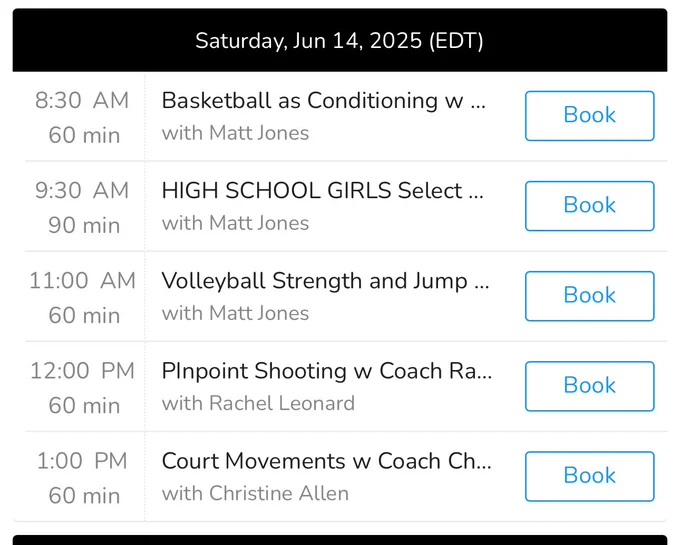The width and height of the screenshot is (680, 545).
Task: Open PInpoint Shooting w Coach class title
Action: point(327,371)
